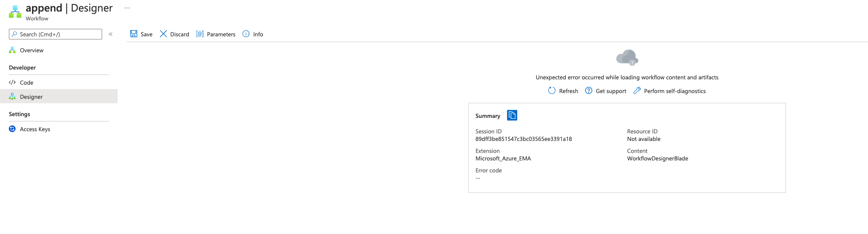This screenshot has width=868, height=234.
Task: Click the Discard toolbar label
Action: 180,34
